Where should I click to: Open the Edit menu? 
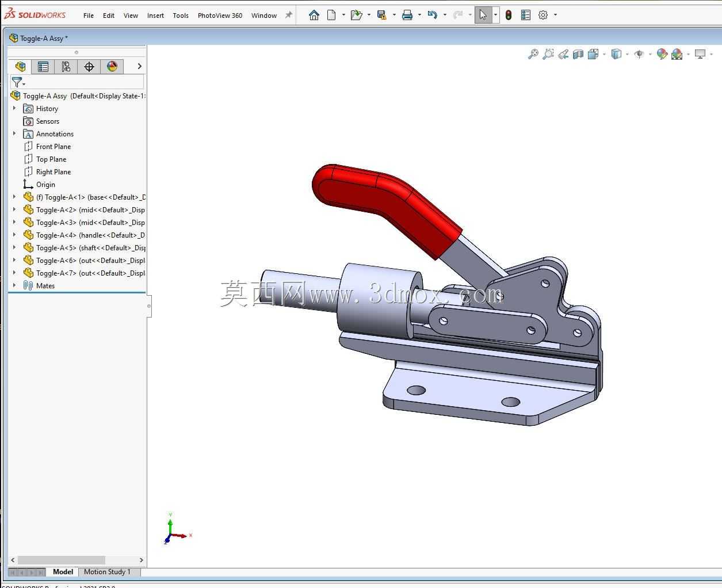pos(109,16)
